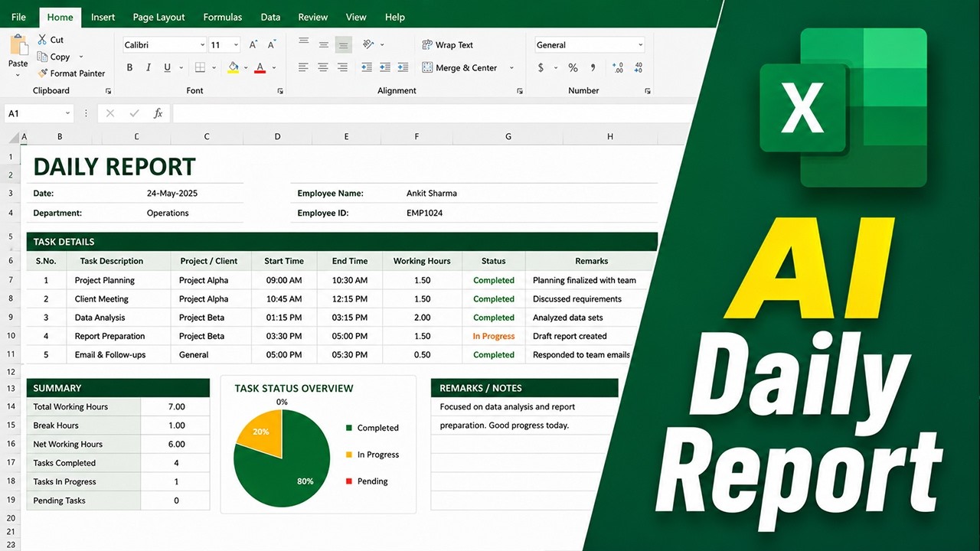Image resolution: width=980 pixels, height=551 pixels.
Task: Expand the Underline style dropdown arrow
Action: [181, 67]
